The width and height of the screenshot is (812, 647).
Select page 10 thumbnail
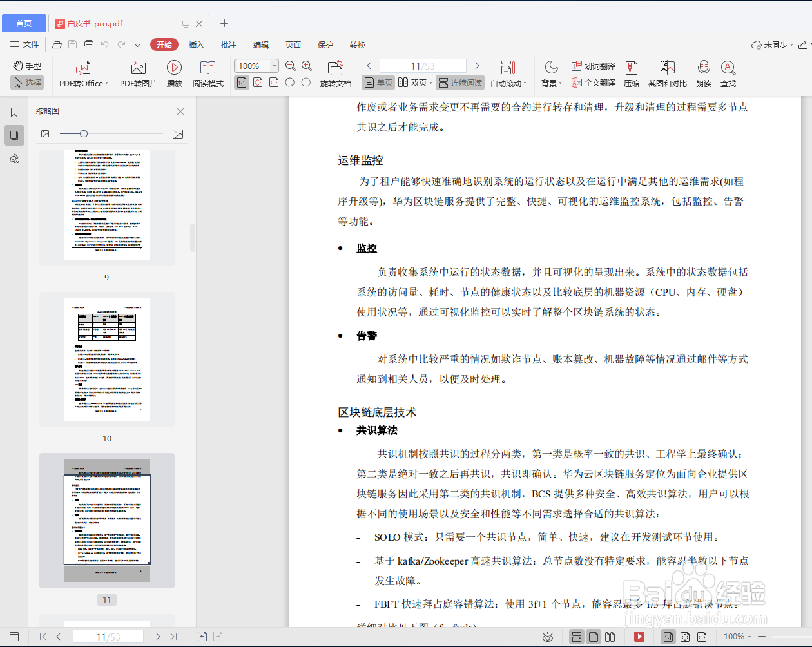pos(107,360)
